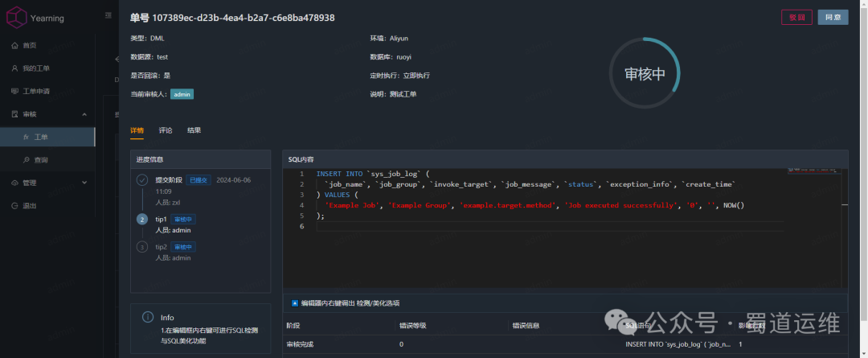Click the 审核中 tag beside tip2

[x=183, y=247]
